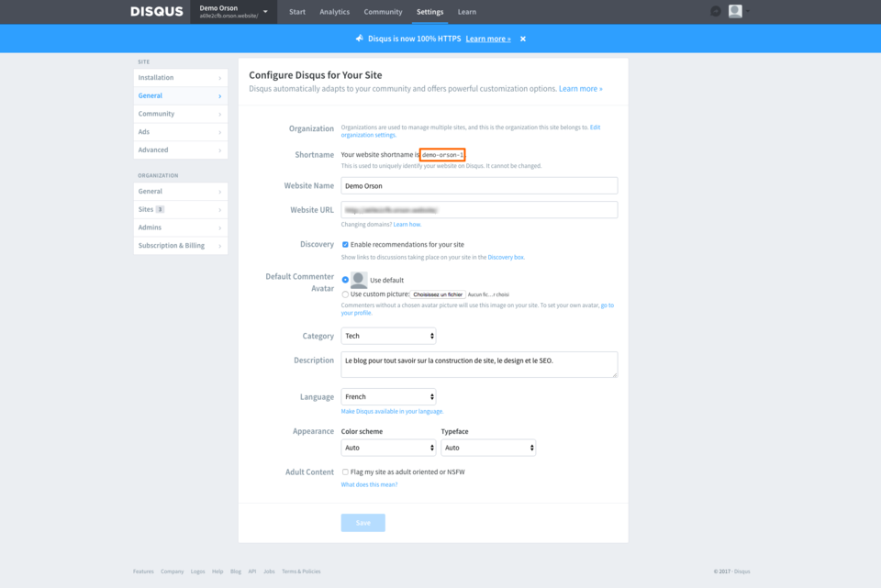
Task: Open General under Organization sidebar
Action: coord(181,192)
